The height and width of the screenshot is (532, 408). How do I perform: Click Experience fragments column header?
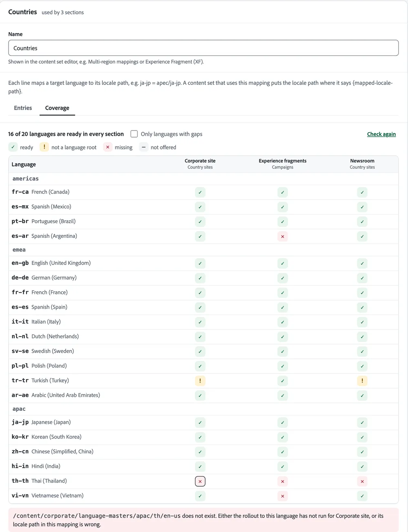[x=282, y=164]
